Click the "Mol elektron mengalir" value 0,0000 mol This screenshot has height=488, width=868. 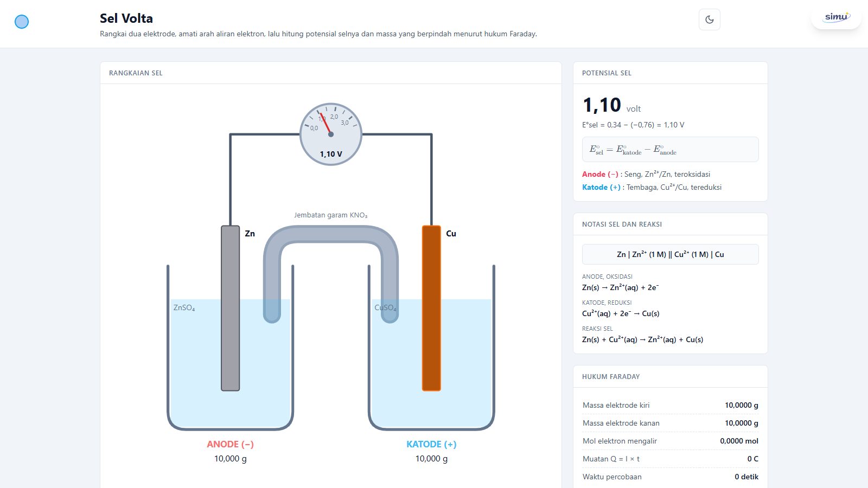(739, 441)
